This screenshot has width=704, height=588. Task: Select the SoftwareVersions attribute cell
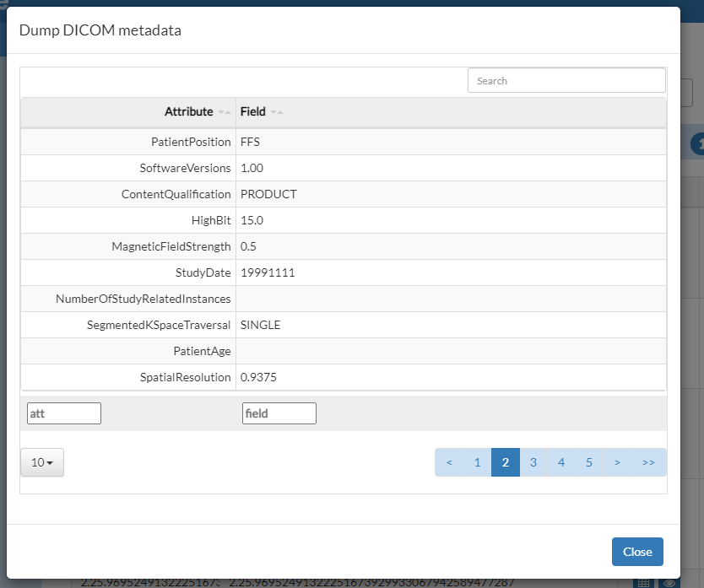point(128,168)
